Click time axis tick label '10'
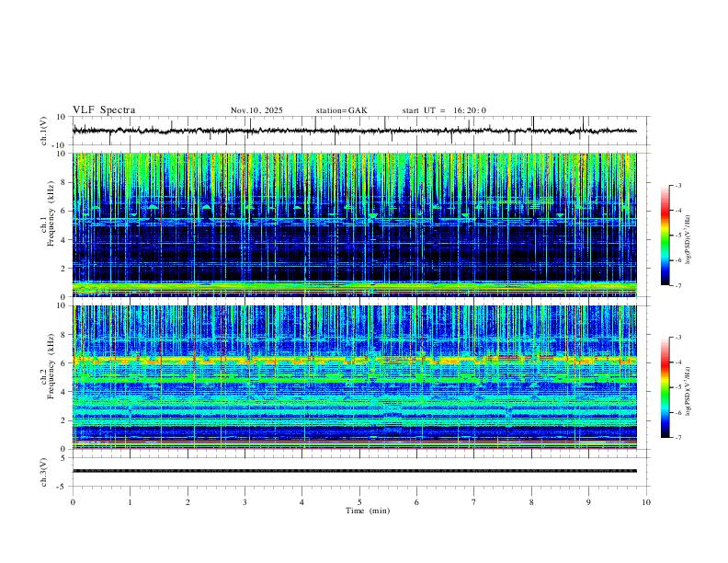728x563 pixels. point(646,502)
